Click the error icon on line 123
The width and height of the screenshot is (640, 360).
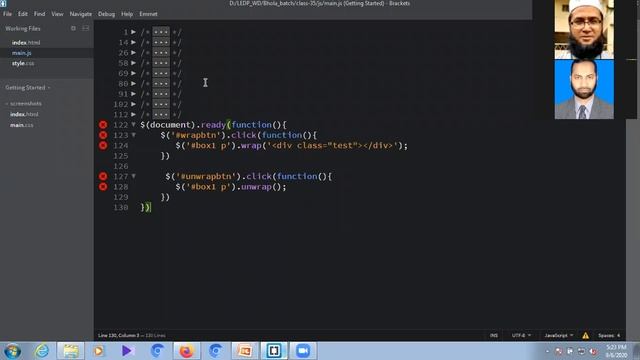tap(103, 135)
